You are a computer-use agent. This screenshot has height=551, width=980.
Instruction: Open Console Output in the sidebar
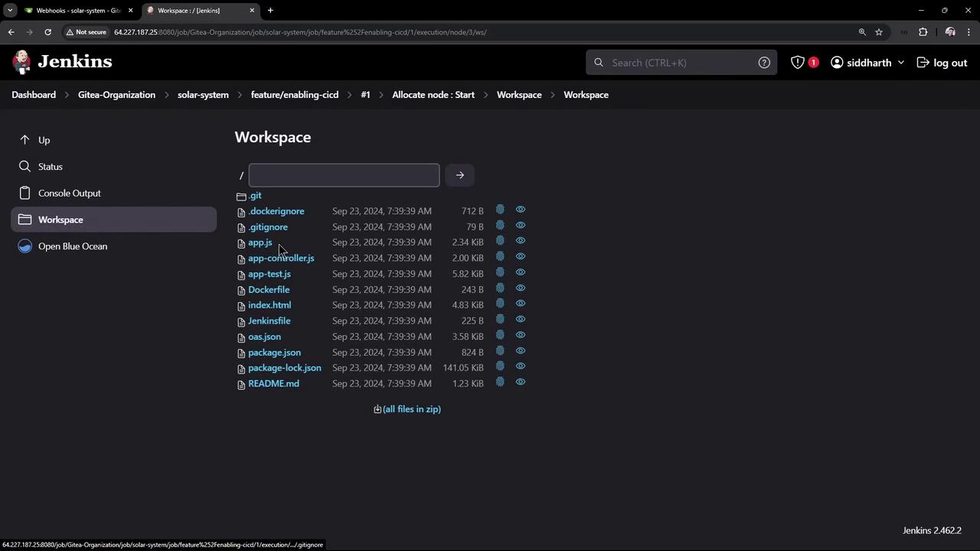114,193
